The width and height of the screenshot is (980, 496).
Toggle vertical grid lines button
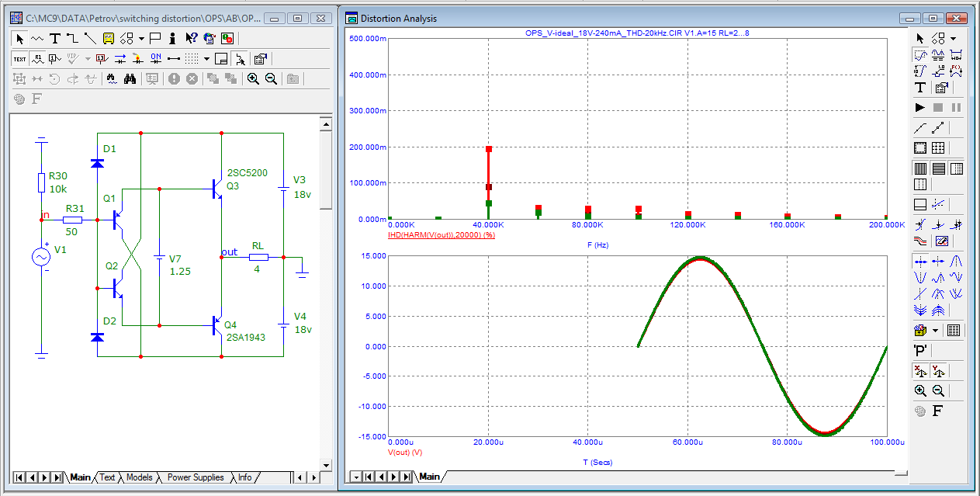coord(920,168)
